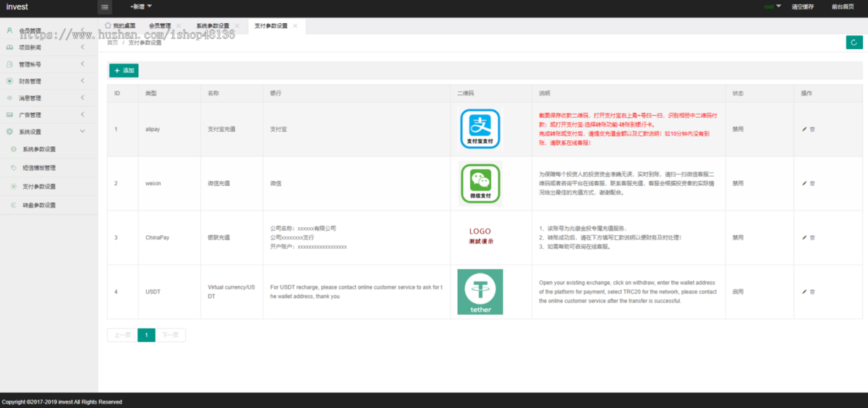This screenshot has width=868, height=408.
Task: Select the active 支付参数设置 tab
Action: coord(276,25)
